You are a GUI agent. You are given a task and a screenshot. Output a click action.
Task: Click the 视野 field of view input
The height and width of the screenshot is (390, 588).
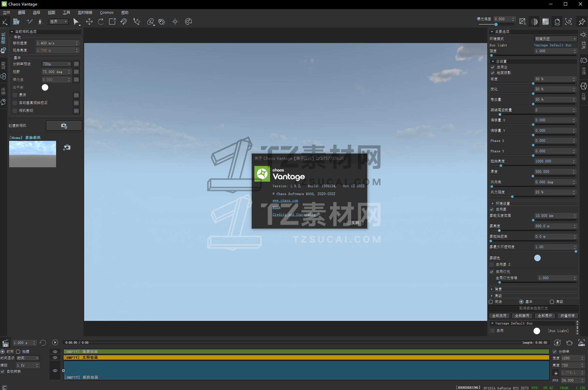pyautogui.click(x=56, y=72)
